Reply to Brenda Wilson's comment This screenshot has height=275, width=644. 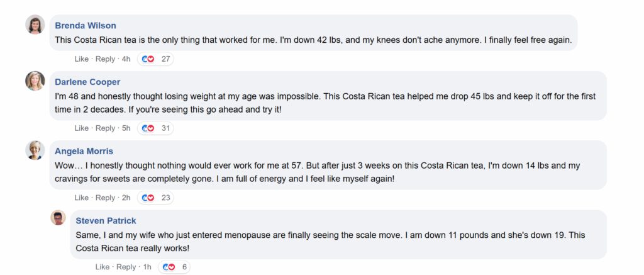point(105,59)
